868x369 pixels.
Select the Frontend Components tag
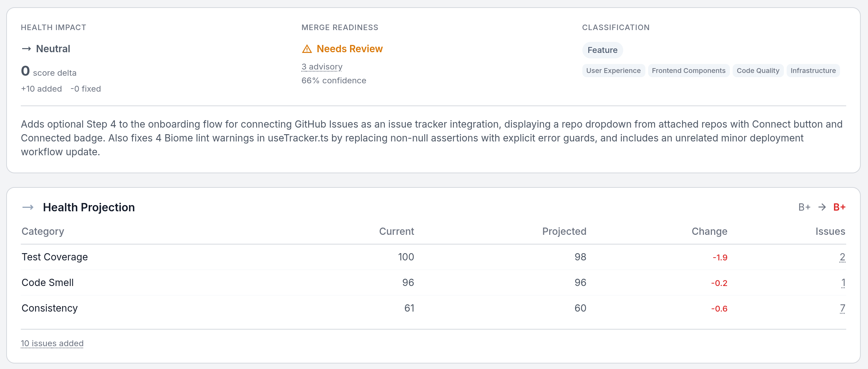point(688,71)
